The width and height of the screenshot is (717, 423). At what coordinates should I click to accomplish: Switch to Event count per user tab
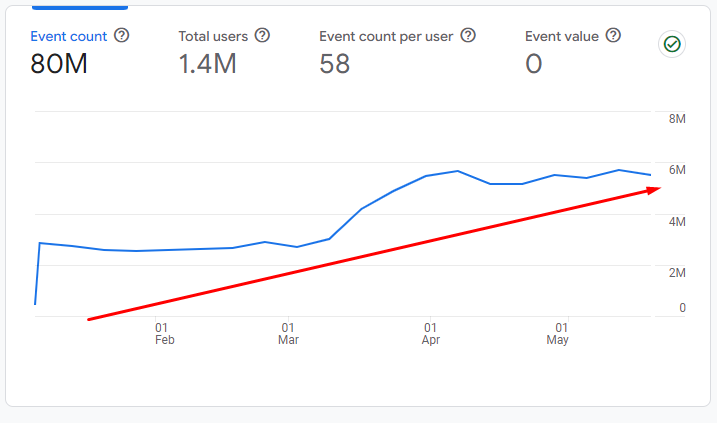386,36
